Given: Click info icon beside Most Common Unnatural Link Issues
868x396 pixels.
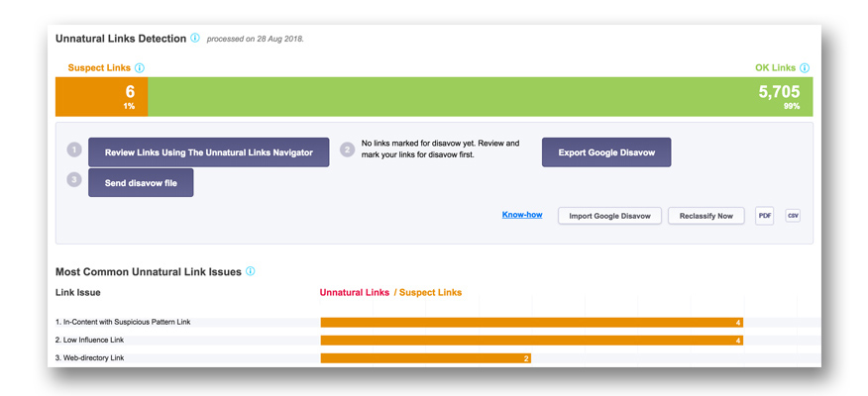Looking at the screenshot, I should click(251, 271).
